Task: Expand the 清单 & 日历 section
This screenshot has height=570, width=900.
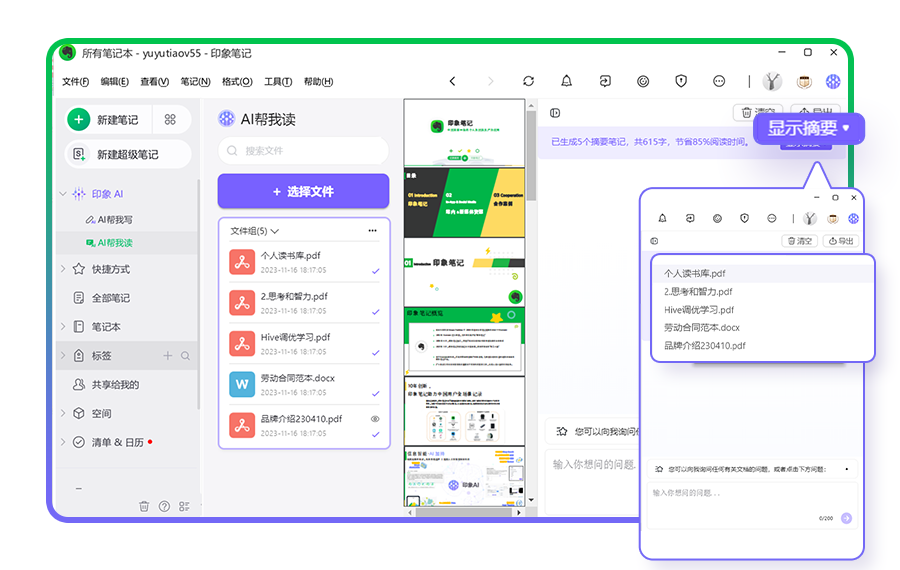Action: pyautogui.click(x=63, y=441)
